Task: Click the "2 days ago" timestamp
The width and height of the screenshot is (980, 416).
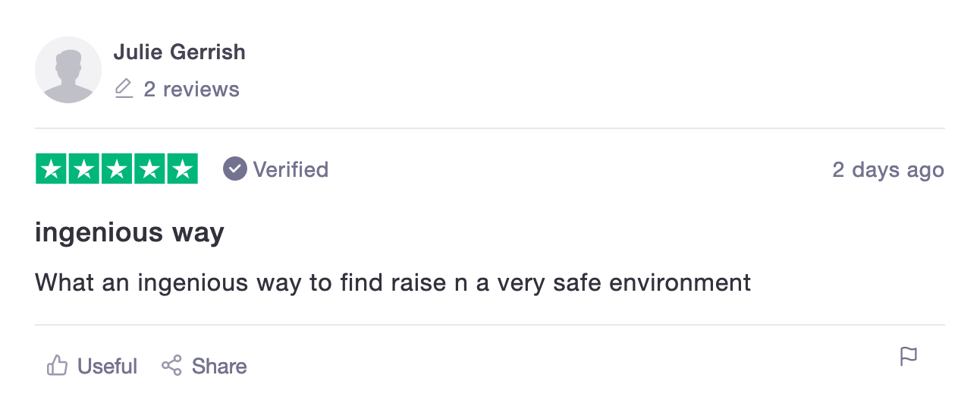Action: [887, 169]
